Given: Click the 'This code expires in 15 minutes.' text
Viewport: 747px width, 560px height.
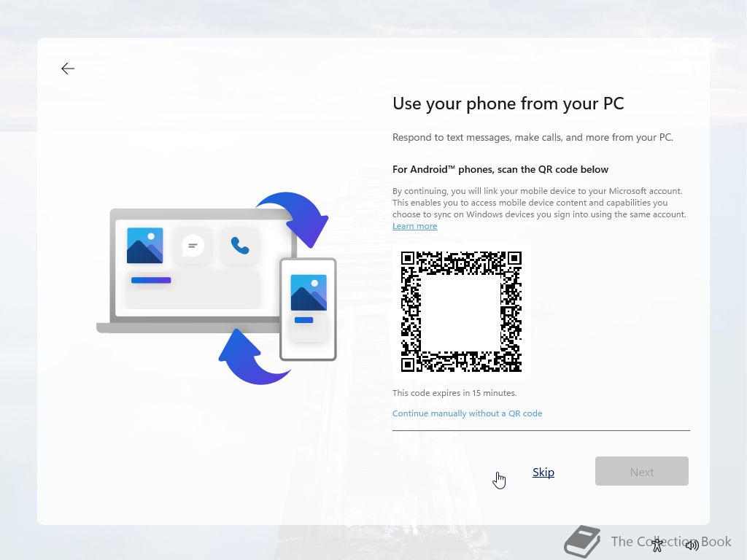Looking at the screenshot, I should [454, 393].
